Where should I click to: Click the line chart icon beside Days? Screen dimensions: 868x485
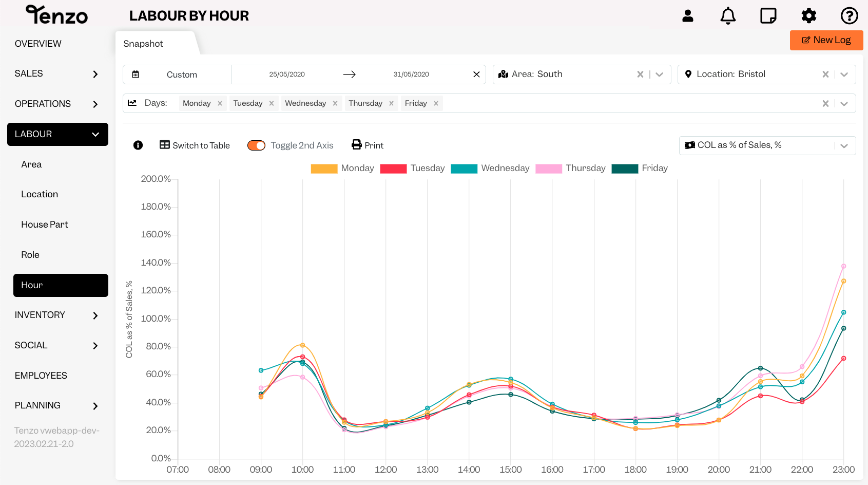click(x=132, y=103)
